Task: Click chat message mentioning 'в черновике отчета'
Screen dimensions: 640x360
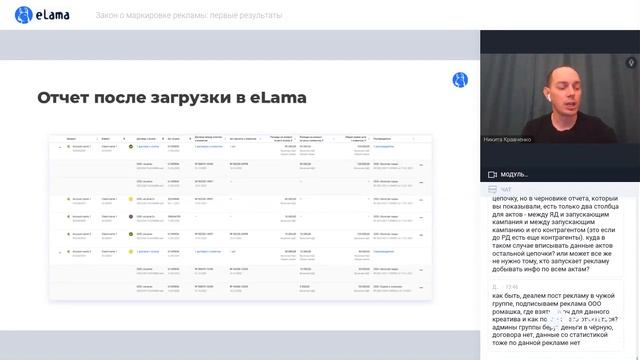Action: [x=556, y=234]
